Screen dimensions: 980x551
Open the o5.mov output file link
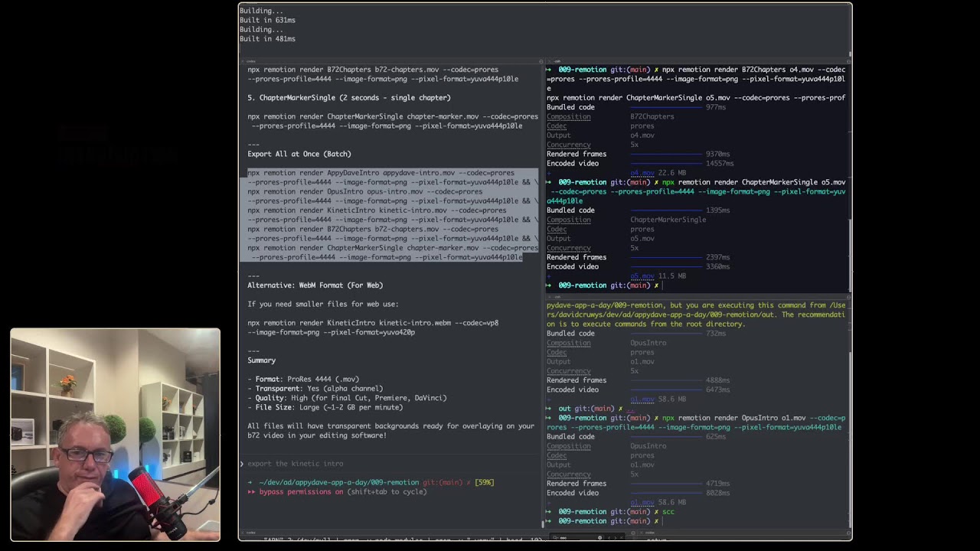pos(642,276)
